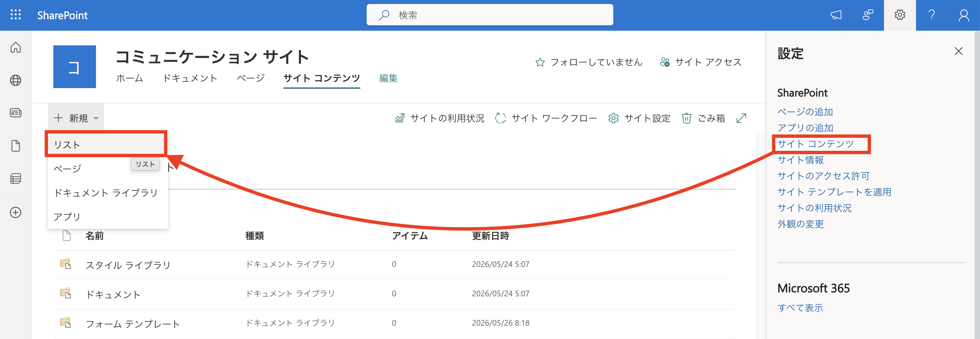980x339 pixels.
Task: Click the 編集 navigation link
Action: tap(388, 78)
